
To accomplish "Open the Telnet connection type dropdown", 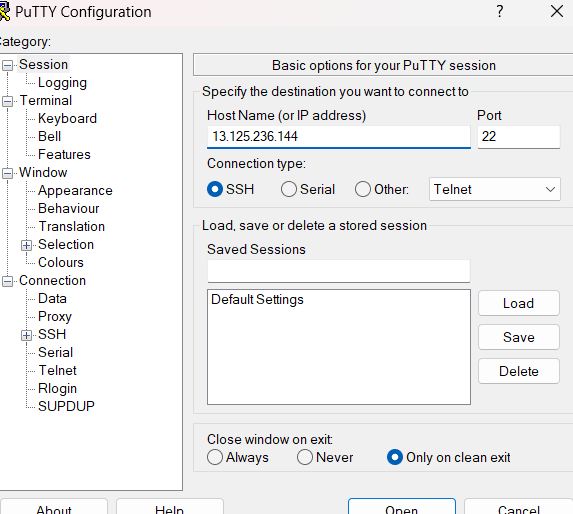I will (494, 189).
